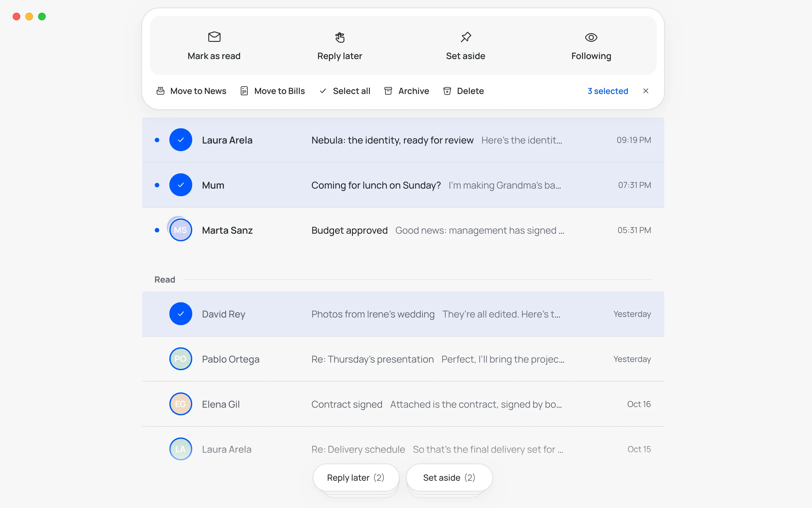
Task: Click the Delete label
Action: pyautogui.click(x=470, y=91)
